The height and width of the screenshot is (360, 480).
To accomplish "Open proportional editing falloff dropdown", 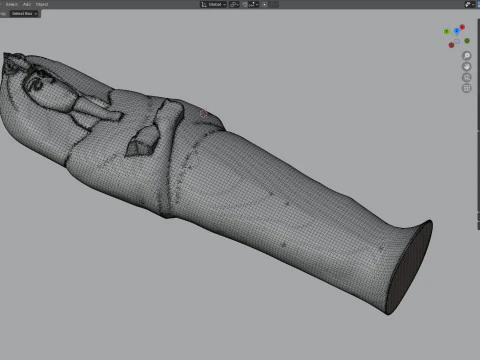I will coord(273,4).
